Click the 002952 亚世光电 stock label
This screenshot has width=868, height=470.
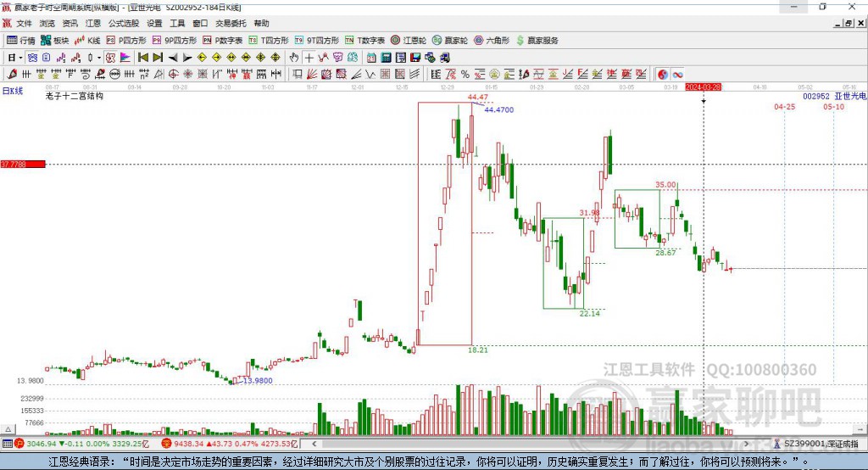coord(834,96)
